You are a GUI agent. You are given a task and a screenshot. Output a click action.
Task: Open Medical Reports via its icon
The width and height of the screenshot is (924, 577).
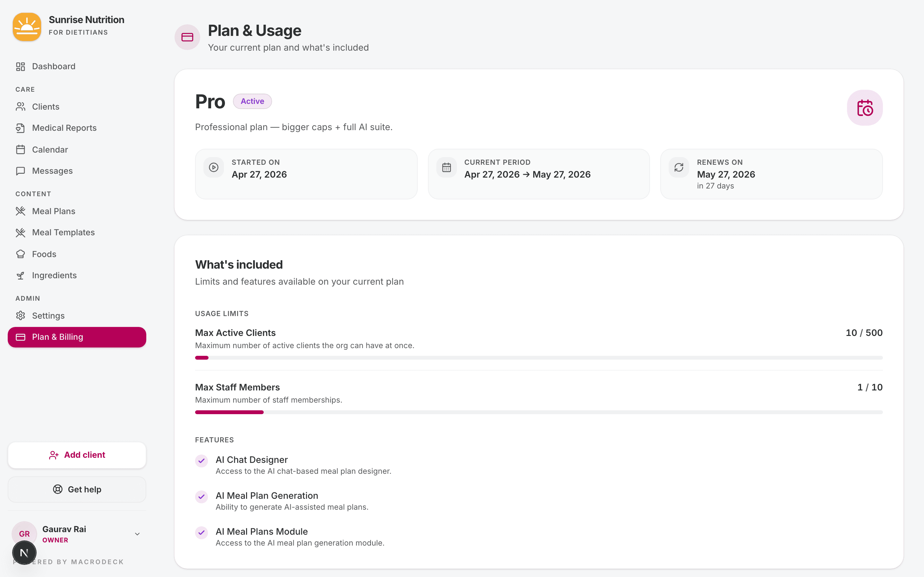point(21,128)
